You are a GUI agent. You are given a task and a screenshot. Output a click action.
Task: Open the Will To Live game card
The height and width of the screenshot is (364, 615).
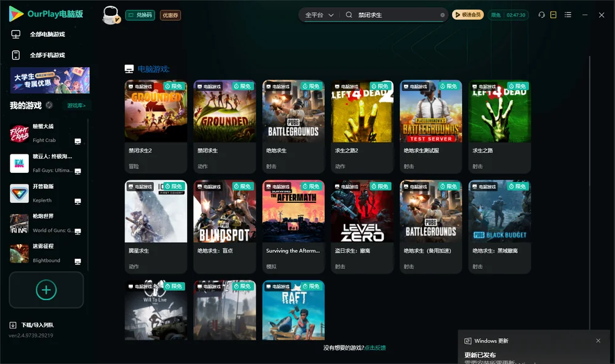click(156, 310)
